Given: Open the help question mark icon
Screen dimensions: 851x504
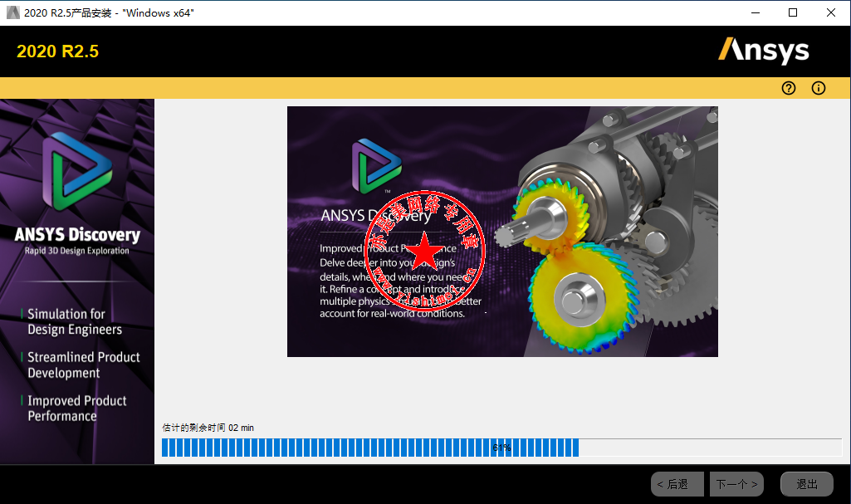Looking at the screenshot, I should point(789,88).
